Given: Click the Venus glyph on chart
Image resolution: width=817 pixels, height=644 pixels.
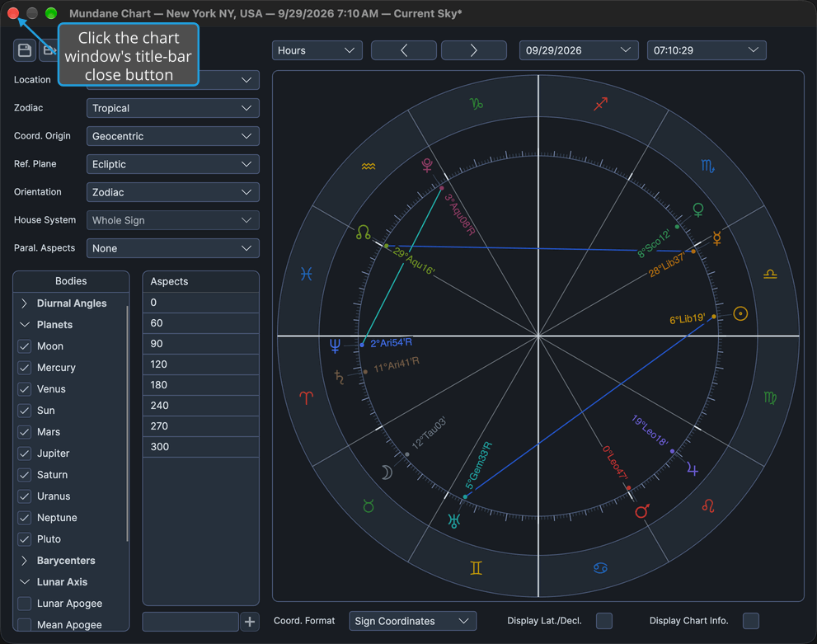Looking at the screenshot, I should (x=698, y=210).
